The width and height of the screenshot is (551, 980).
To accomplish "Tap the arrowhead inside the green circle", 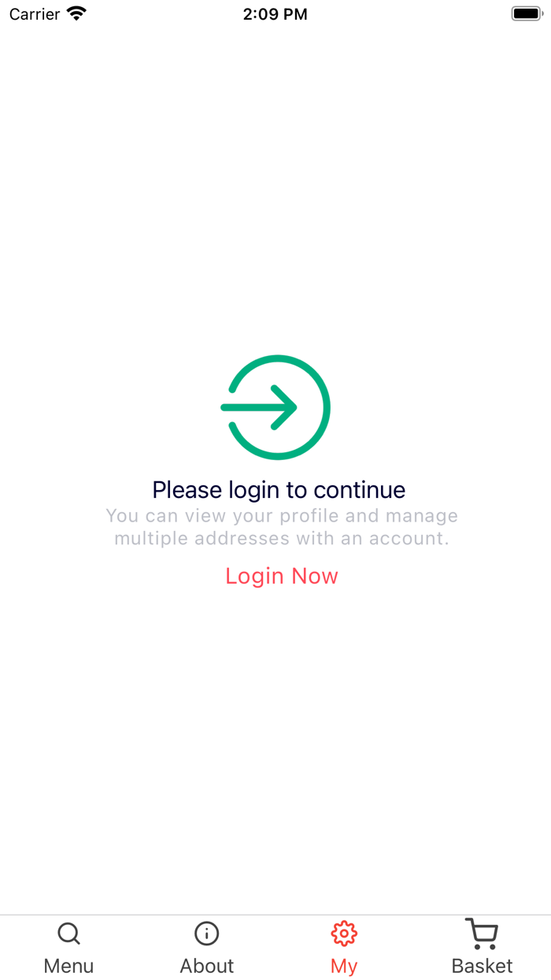I will coord(283,407).
